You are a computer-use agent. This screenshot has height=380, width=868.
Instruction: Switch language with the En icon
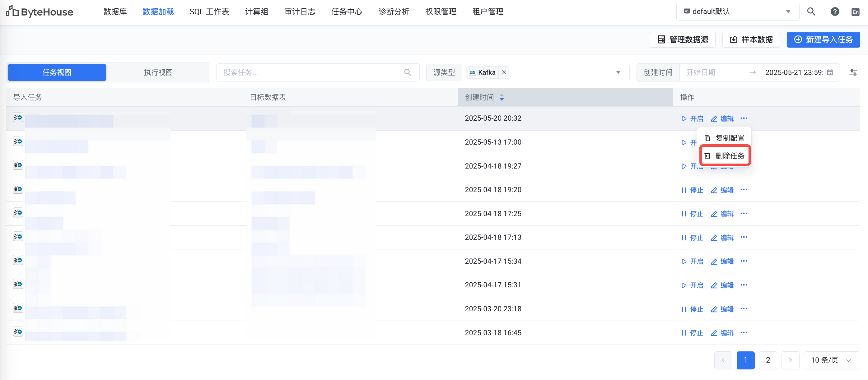tap(855, 12)
